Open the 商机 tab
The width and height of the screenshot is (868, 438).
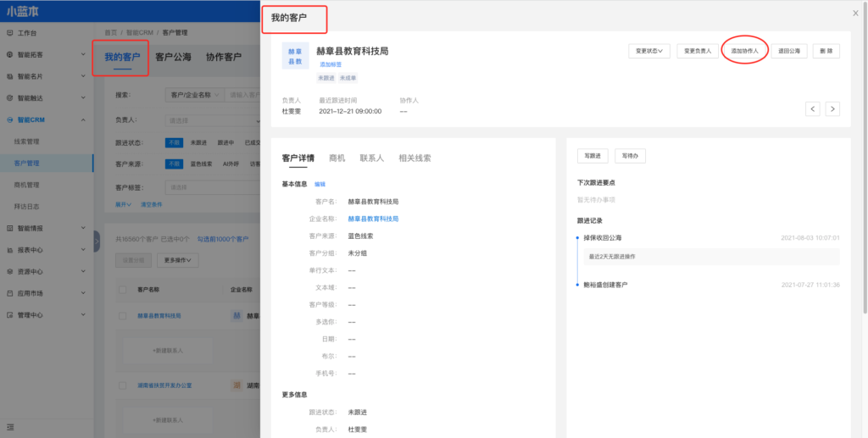coord(337,158)
